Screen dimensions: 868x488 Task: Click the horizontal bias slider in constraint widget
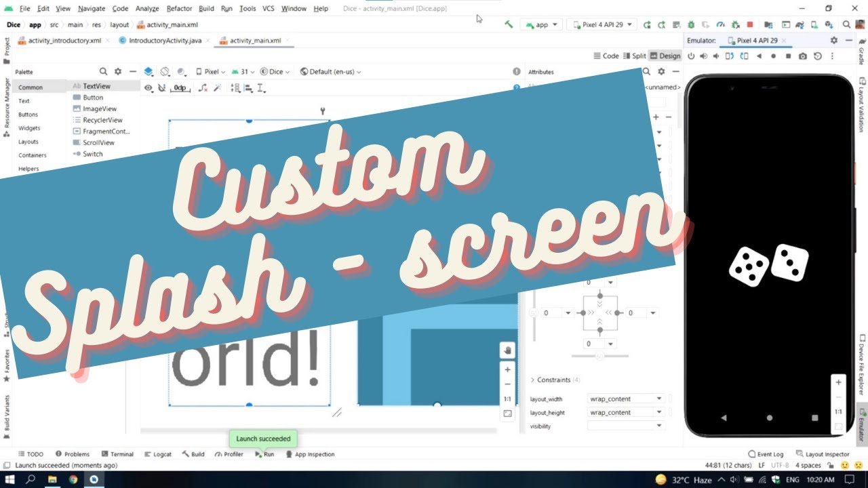coord(599,356)
